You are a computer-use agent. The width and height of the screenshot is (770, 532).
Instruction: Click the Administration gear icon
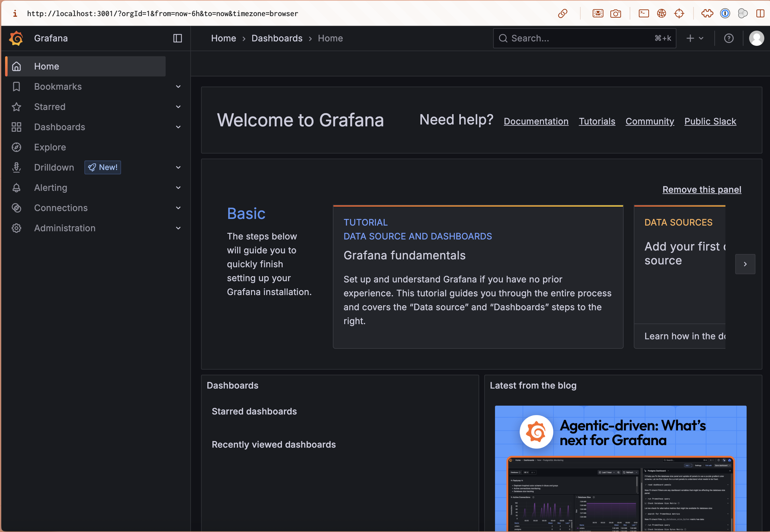pyautogui.click(x=16, y=228)
